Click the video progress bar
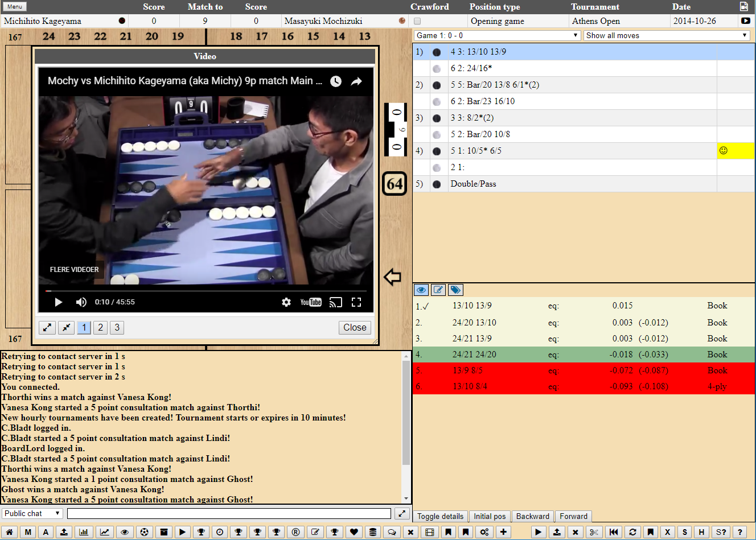This screenshot has width=756, height=540. click(205, 291)
